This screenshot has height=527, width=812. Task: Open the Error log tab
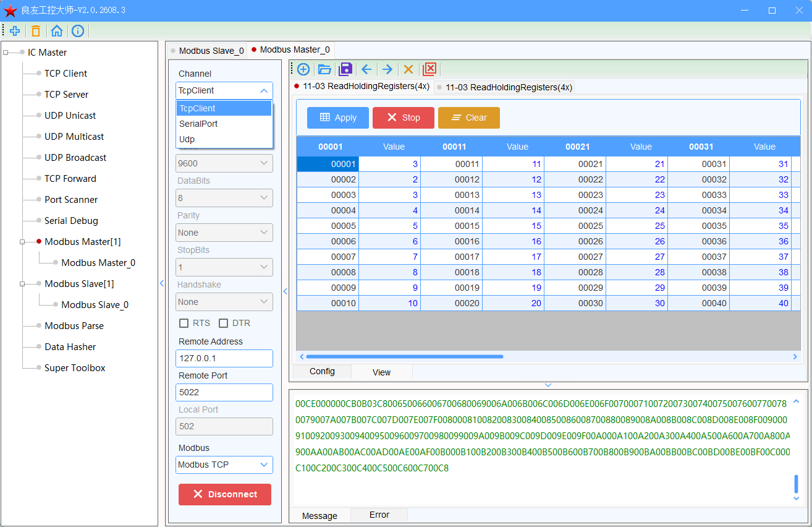pos(379,515)
